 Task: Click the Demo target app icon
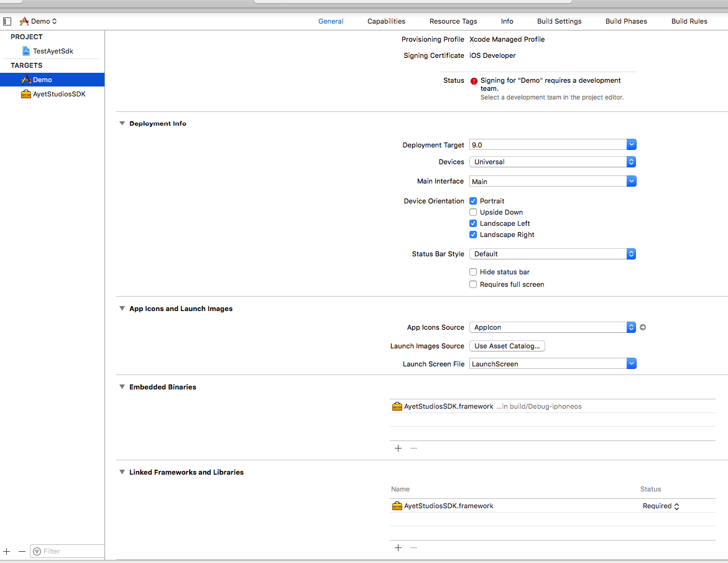(x=26, y=80)
